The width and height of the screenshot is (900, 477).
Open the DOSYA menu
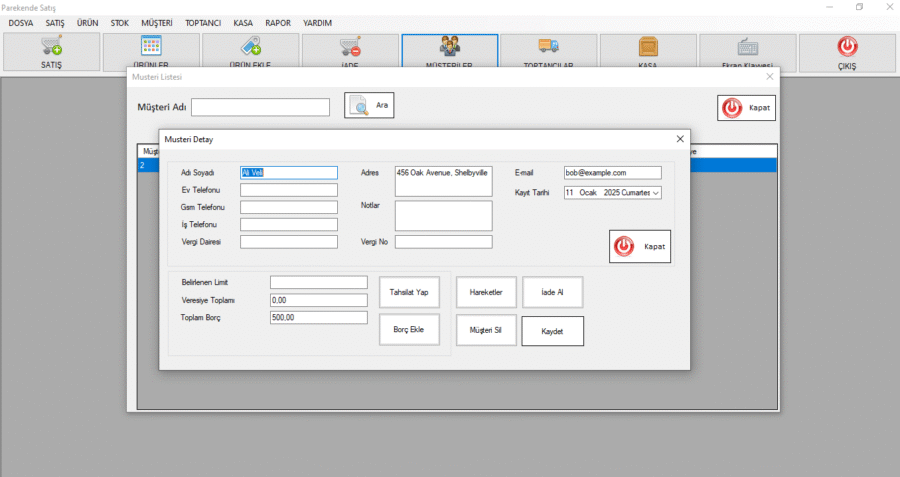[x=21, y=23]
